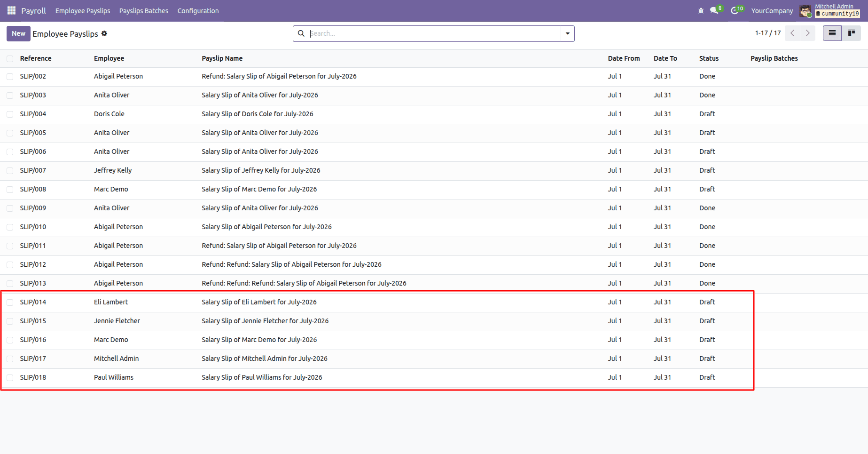Select the SLIP/014 row checkbox
Screen dimensions: 868x454
(x=10, y=302)
